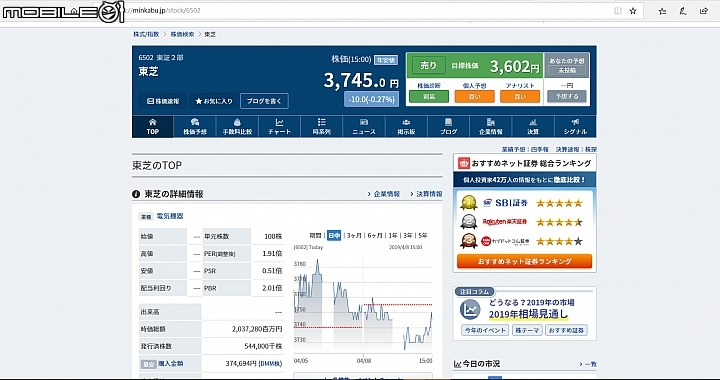720x380 pixels.
Task: Click the DMM株 link
Action: tap(270, 363)
